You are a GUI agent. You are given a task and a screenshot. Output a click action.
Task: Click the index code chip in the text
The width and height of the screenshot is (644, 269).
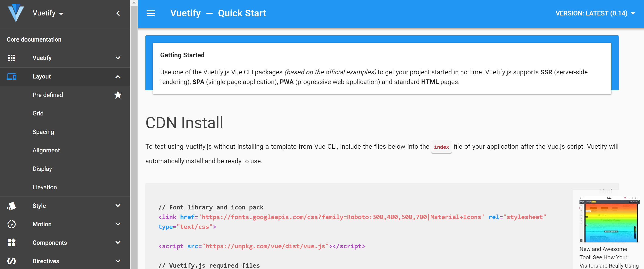[441, 147]
